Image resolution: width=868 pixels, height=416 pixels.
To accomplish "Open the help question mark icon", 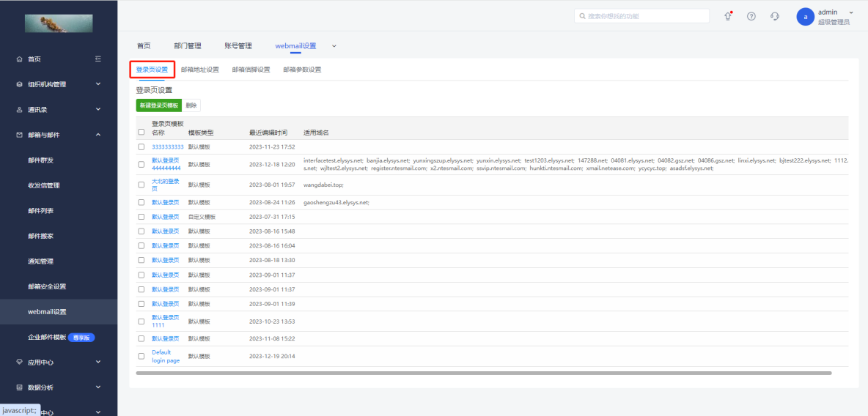I will coord(751,16).
